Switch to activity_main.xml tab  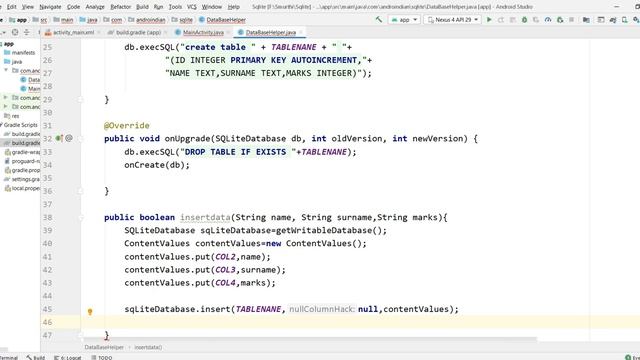click(73, 32)
